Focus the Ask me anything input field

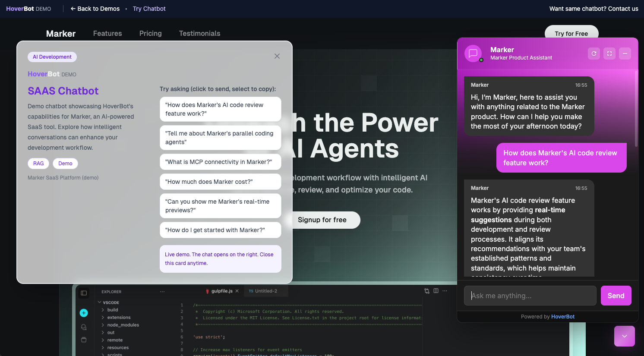[530, 296]
